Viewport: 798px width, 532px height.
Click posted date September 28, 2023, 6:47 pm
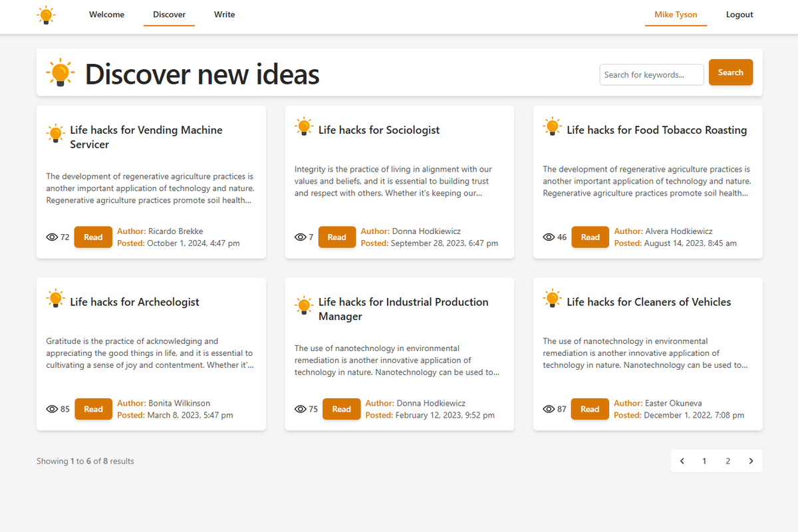(444, 243)
